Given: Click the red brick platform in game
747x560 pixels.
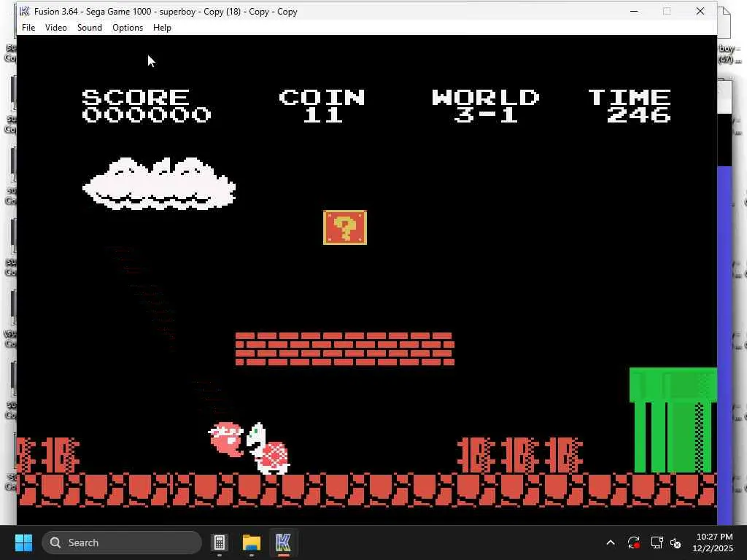Looking at the screenshot, I should pos(345,349).
